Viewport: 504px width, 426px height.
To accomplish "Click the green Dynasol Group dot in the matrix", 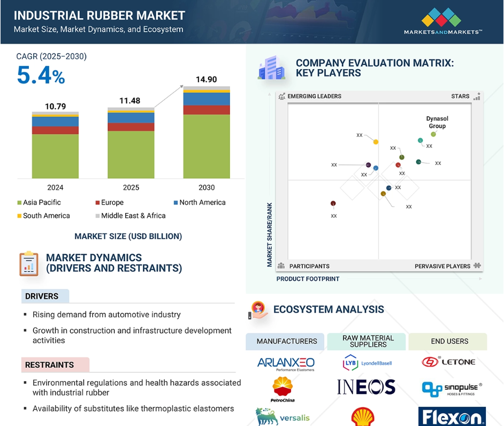I will (433, 134).
